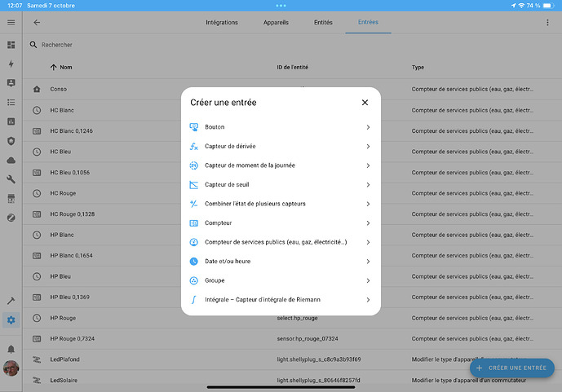This screenshot has width=562, height=392.
Task: Open the HP Blanc 0,1654 row
Action: [292, 256]
